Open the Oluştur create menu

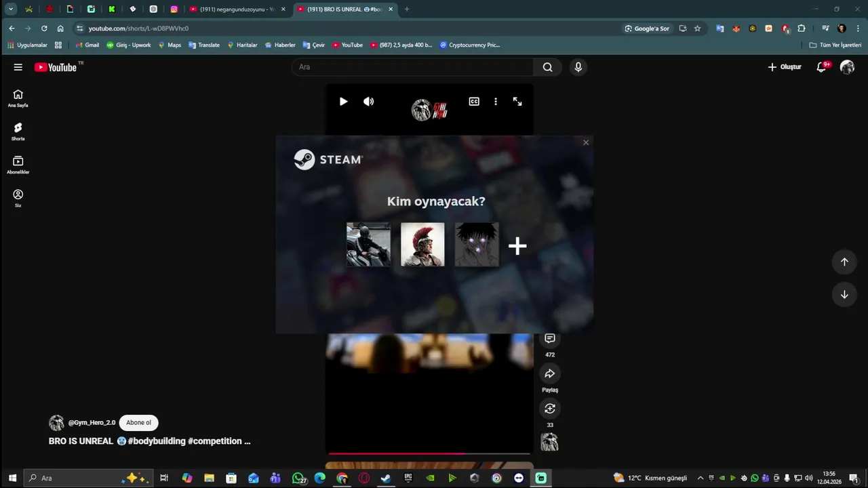point(785,67)
